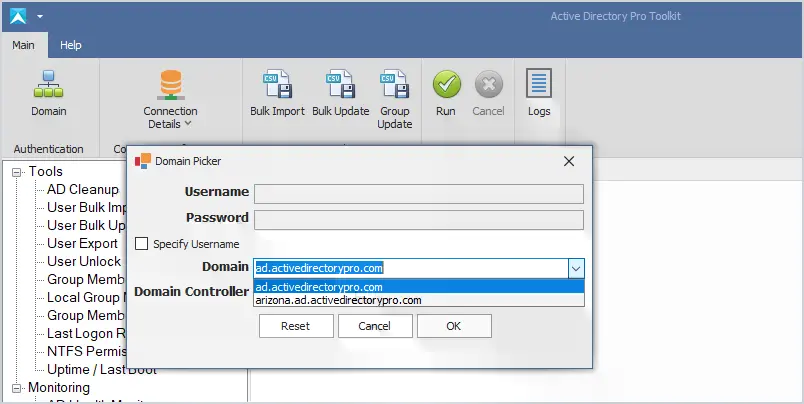Click into the Username field
Screen dimensions: 804x404
point(418,194)
